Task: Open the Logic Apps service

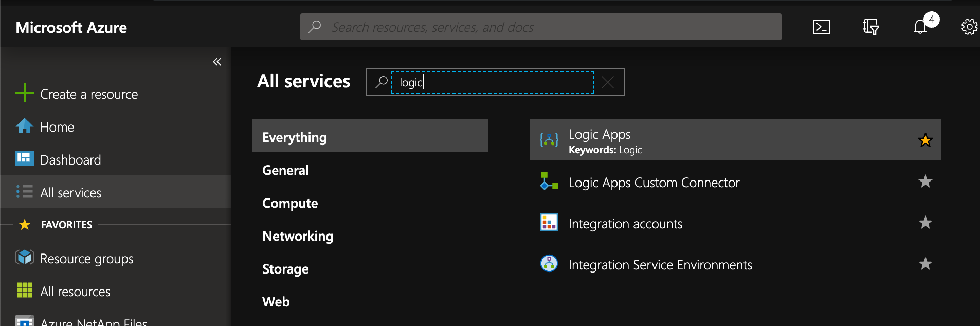Action: [x=600, y=135]
